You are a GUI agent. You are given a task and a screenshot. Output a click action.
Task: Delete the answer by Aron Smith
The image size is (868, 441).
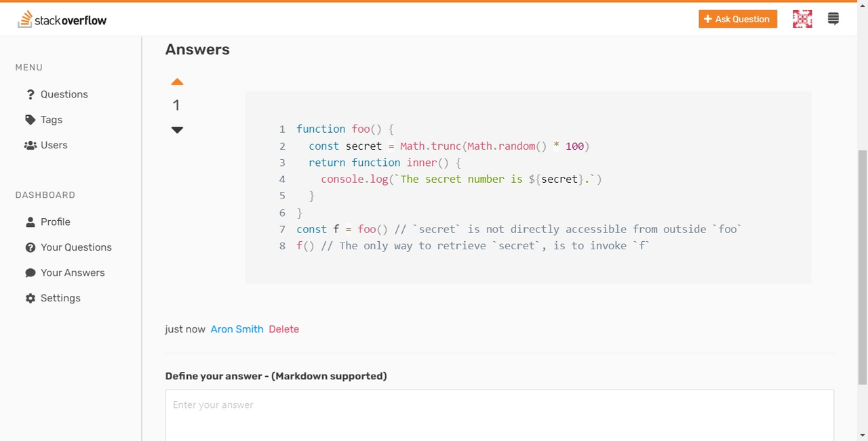tap(283, 329)
